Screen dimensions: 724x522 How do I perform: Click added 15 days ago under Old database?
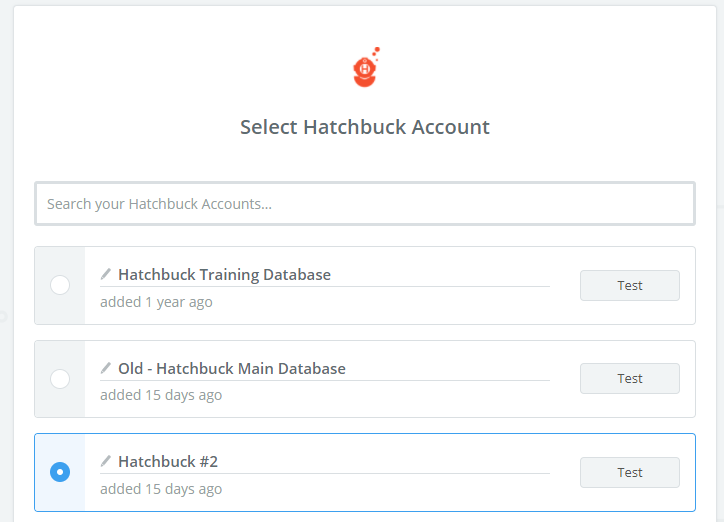point(161,395)
